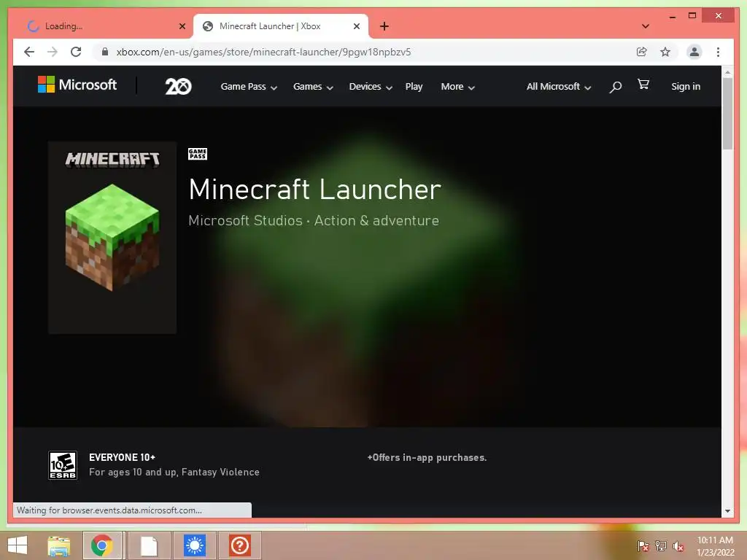Open the Play menu item
Image resolution: width=747 pixels, height=560 pixels.
click(414, 87)
